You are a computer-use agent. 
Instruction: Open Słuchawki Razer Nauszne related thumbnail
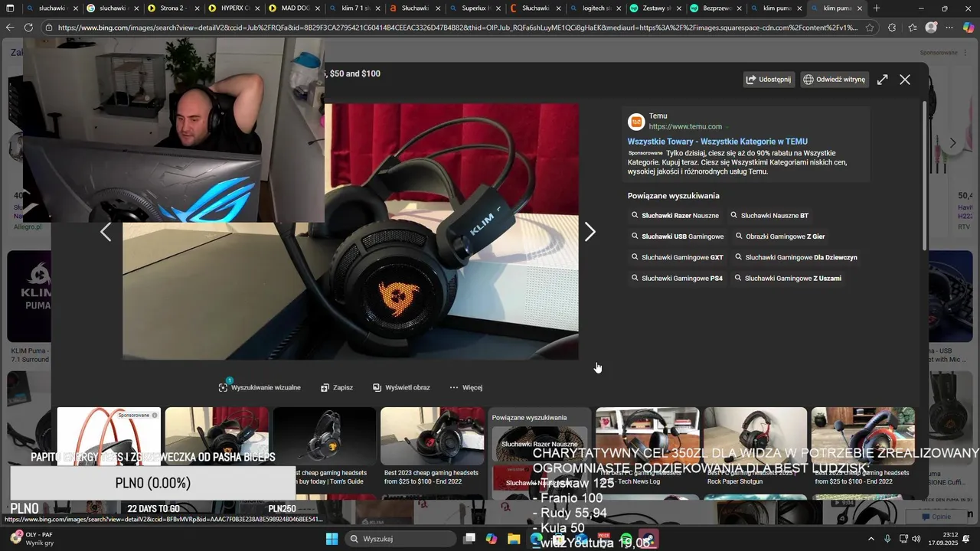(x=540, y=444)
